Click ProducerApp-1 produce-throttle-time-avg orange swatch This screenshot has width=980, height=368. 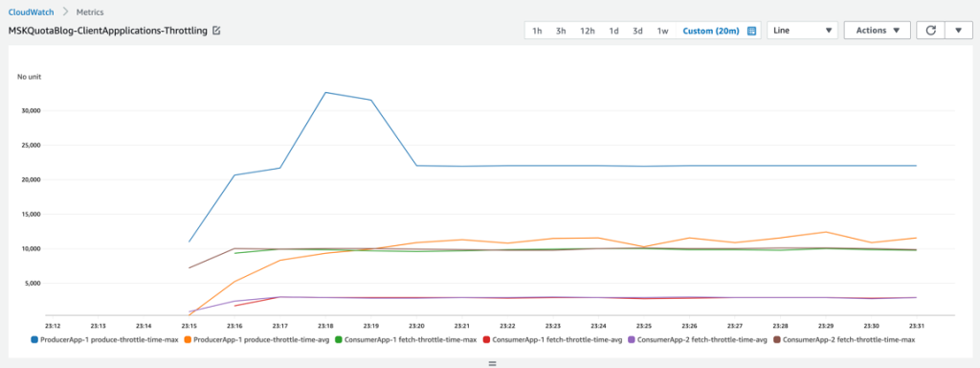(189, 340)
